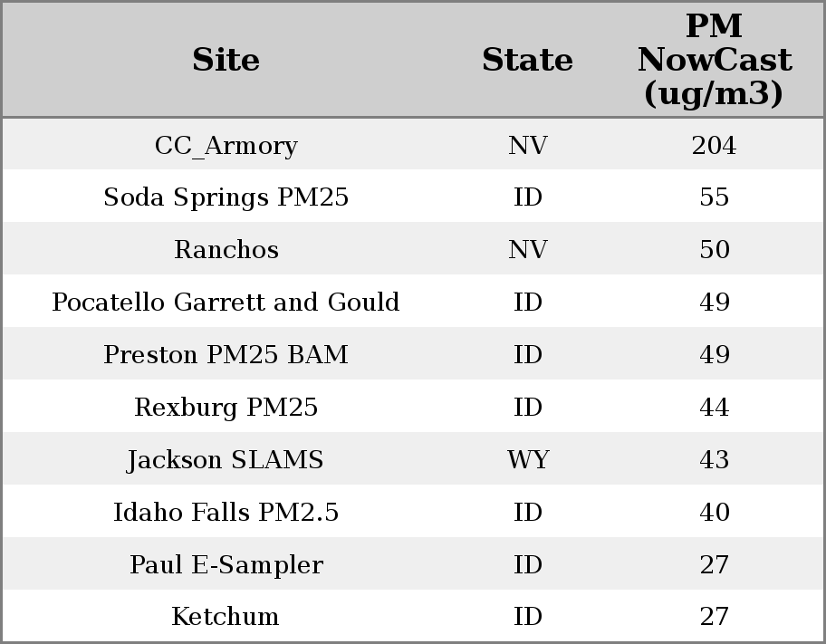The image size is (826, 644).
Task: Click the State column header
Action: click(527, 61)
